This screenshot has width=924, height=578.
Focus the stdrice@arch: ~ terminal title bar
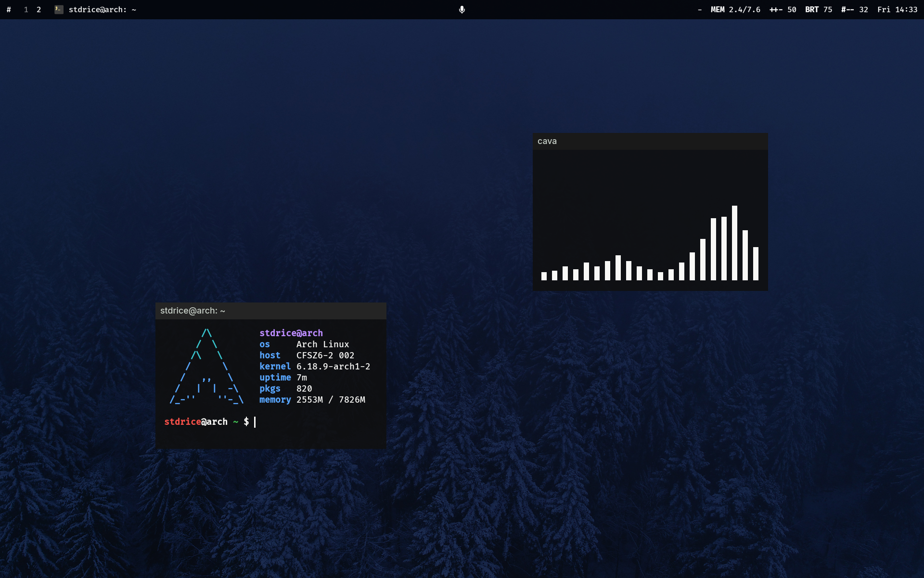point(271,311)
